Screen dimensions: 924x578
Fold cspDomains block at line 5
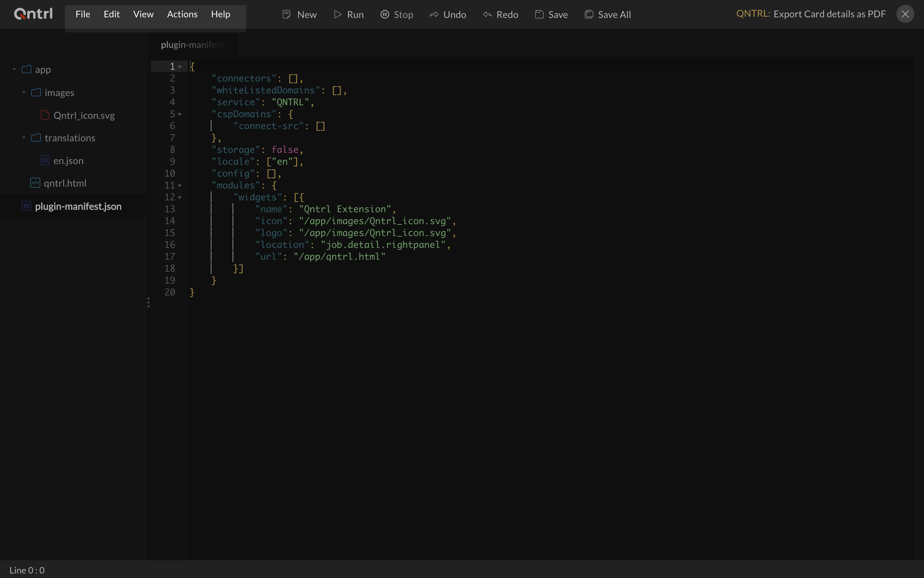pyautogui.click(x=180, y=114)
